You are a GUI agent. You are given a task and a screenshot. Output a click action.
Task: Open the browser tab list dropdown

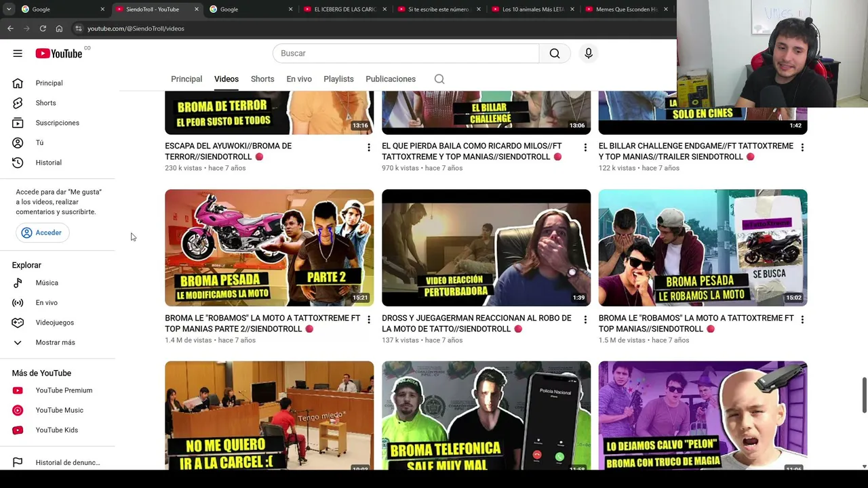[x=9, y=9]
